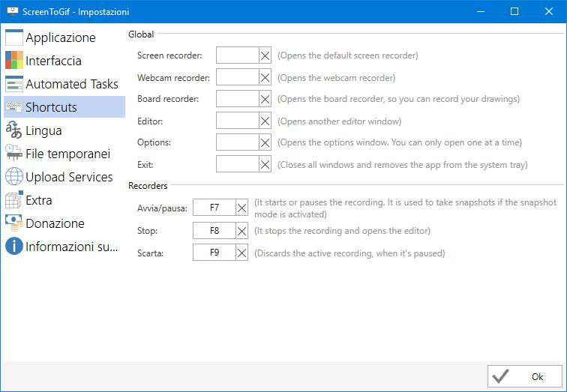Clear the Options shortcut
The image size is (567, 392).
click(265, 142)
